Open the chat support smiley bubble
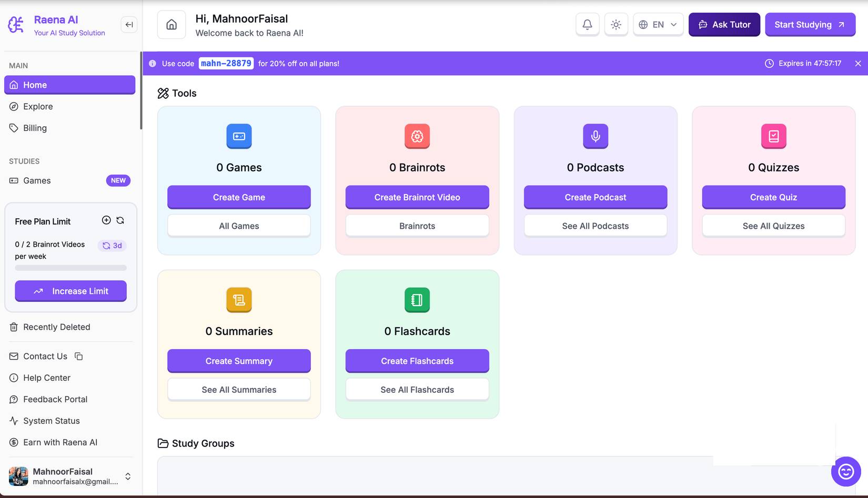This screenshot has width=868, height=498. 845,471
